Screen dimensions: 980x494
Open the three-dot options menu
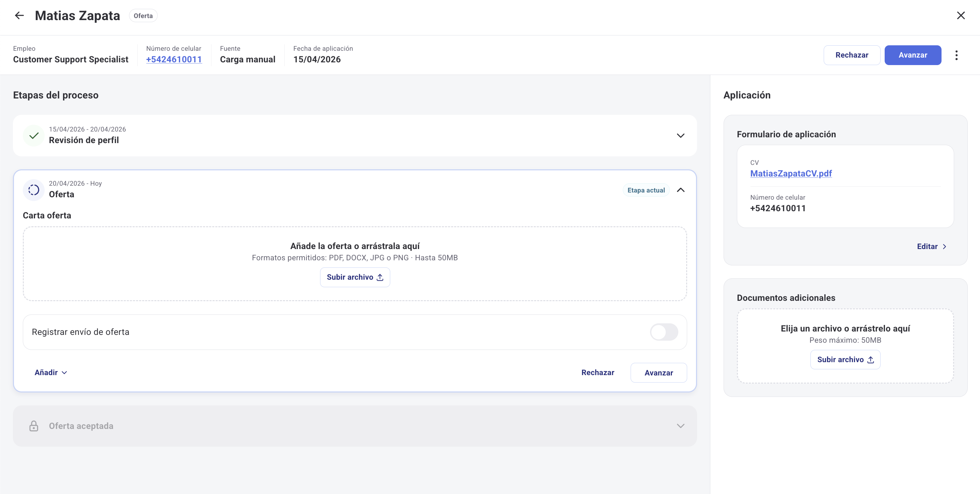(957, 55)
